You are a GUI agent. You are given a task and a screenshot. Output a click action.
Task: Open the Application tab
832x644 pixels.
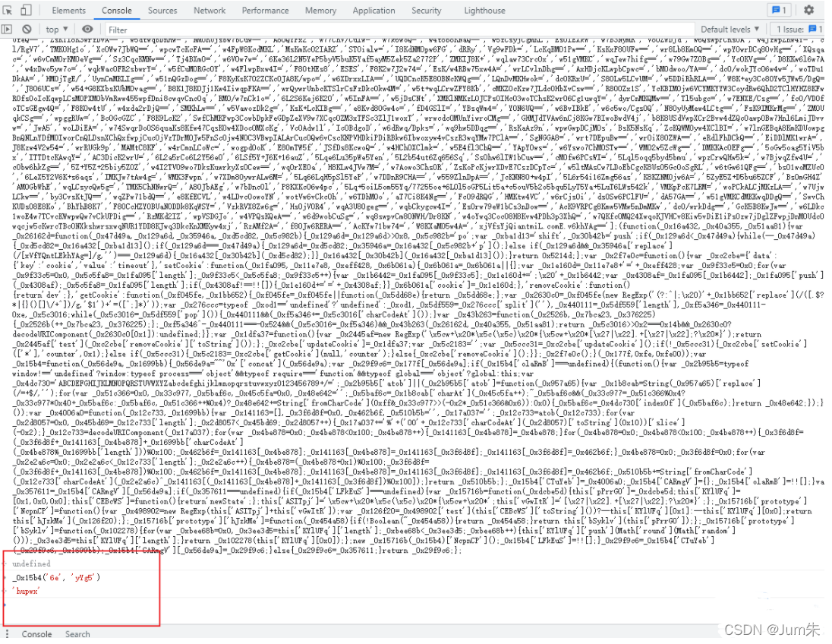[373, 10]
